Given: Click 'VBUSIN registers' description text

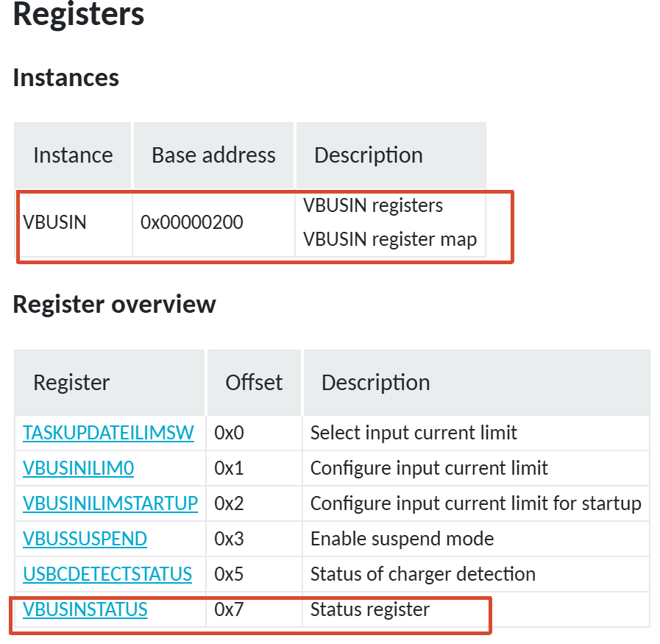Looking at the screenshot, I should coord(373,205).
